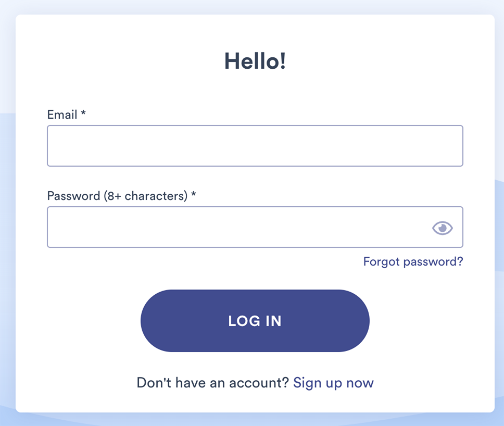Click the Password (8+ characters) label
The width and height of the screenshot is (504, 426).
coord(117,196)
